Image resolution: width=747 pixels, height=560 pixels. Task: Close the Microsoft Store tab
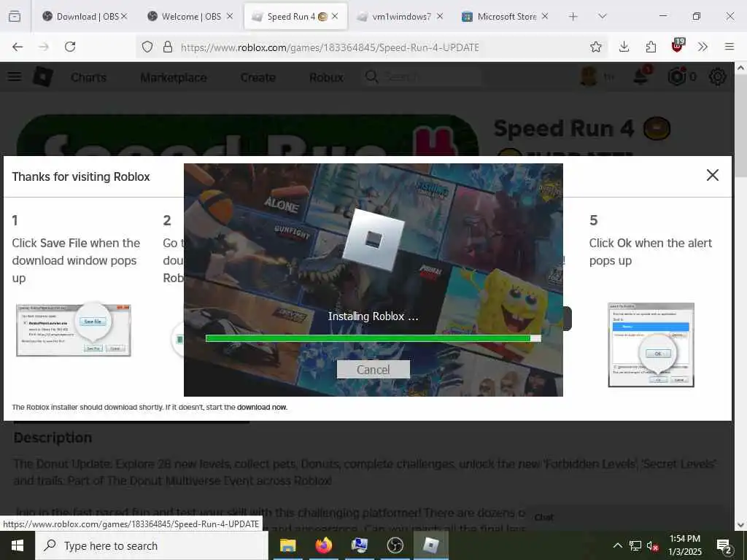coord(545,16)
